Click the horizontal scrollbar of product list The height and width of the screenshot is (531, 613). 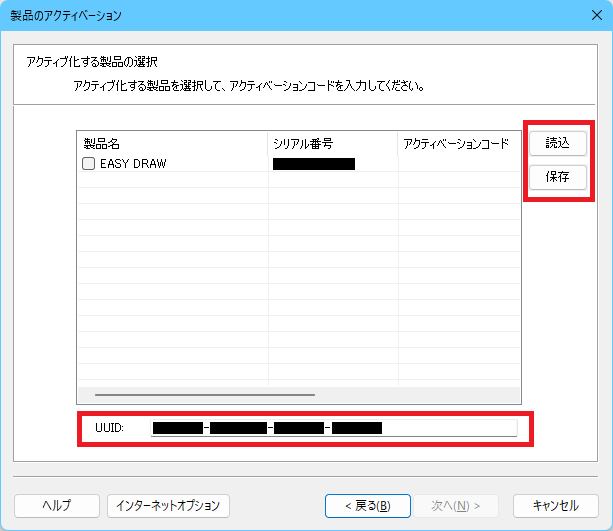tap(205, 395)
